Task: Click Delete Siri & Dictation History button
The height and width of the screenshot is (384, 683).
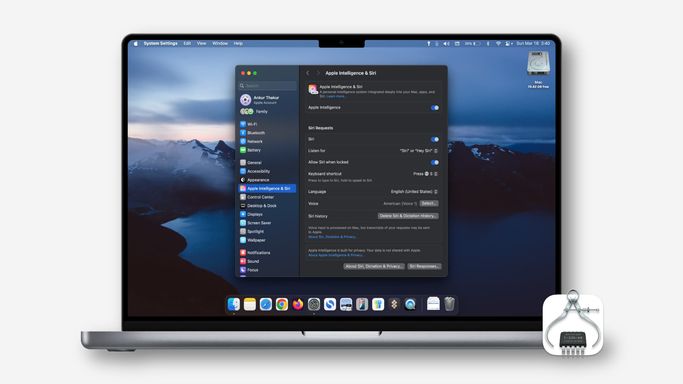Action: pyautogui.click(x=408, y=216)
